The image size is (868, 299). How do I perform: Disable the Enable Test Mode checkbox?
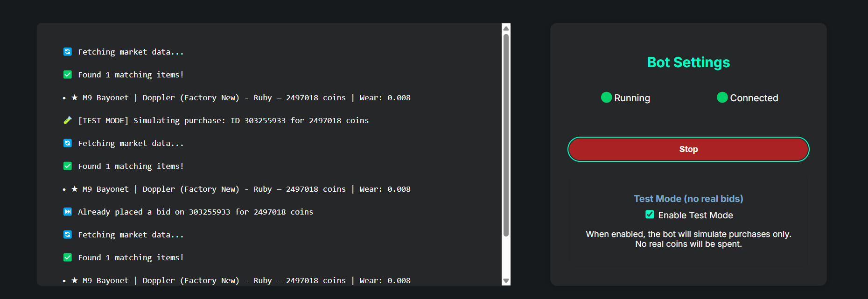click(x=650, y=215)
